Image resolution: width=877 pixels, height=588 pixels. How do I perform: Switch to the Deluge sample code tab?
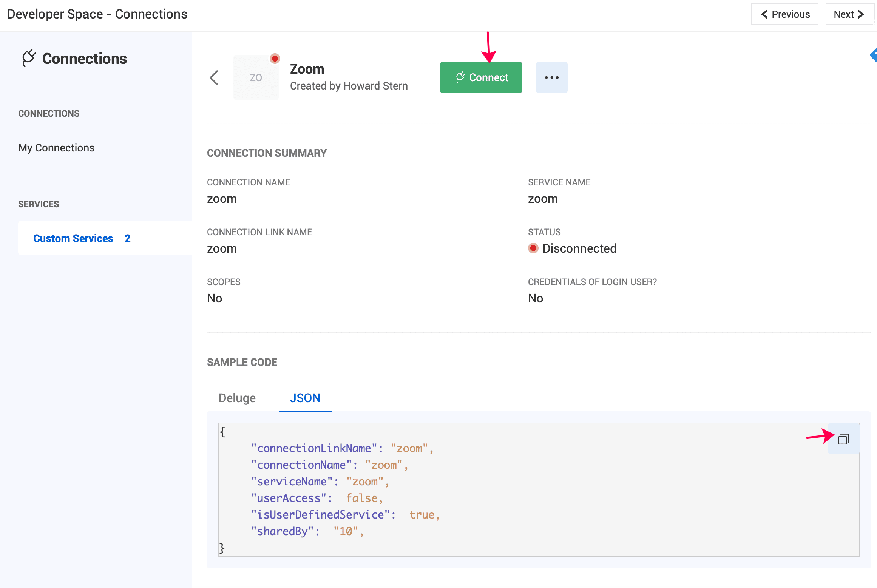coord(237,398)
